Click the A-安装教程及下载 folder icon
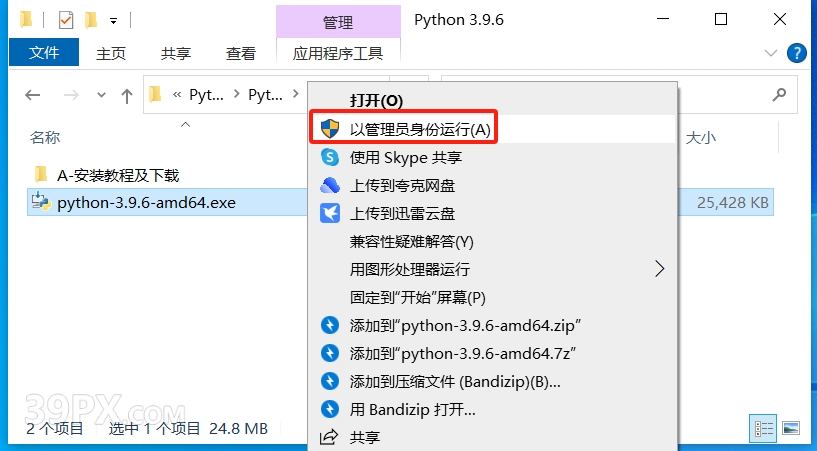This screenshot has width=817, height=451. (x=41, y=174)
